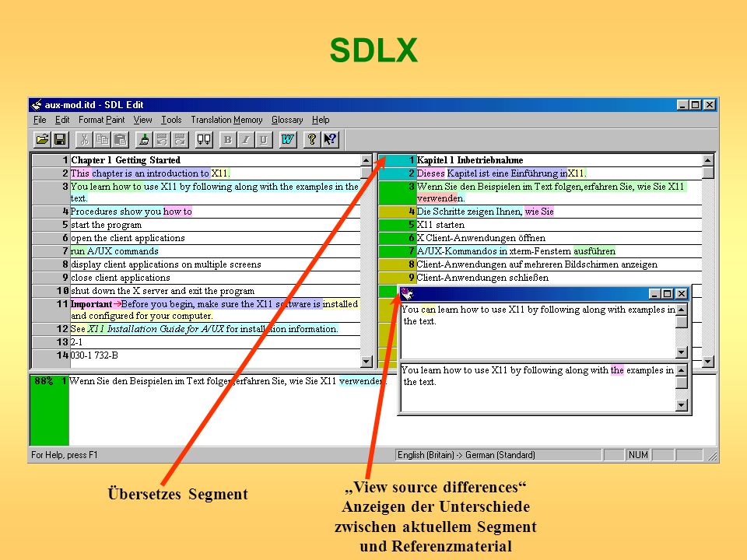Select translation 'X11 starten'
Image resolution: width=747 pixels, height=560 pixels.
coord(559,225)
